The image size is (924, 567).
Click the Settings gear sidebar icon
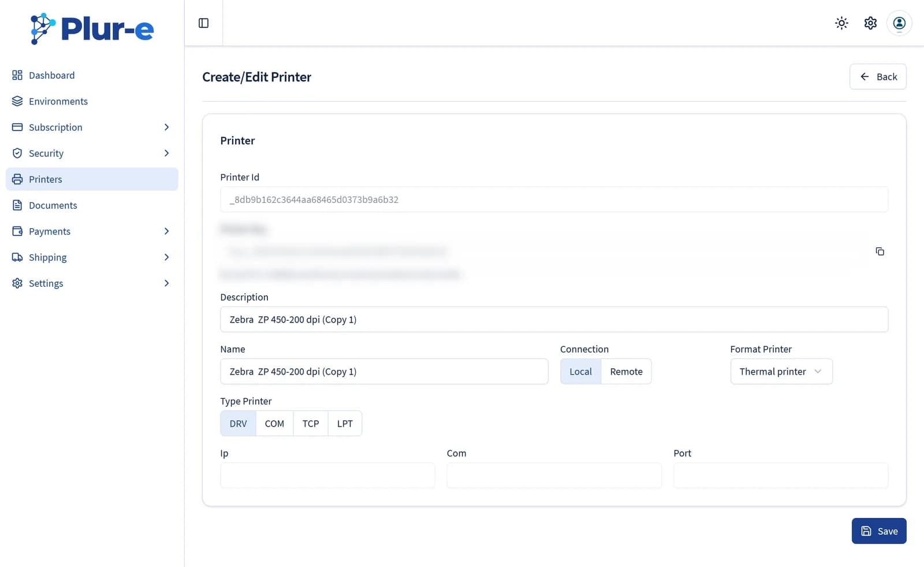pos(17,283)
